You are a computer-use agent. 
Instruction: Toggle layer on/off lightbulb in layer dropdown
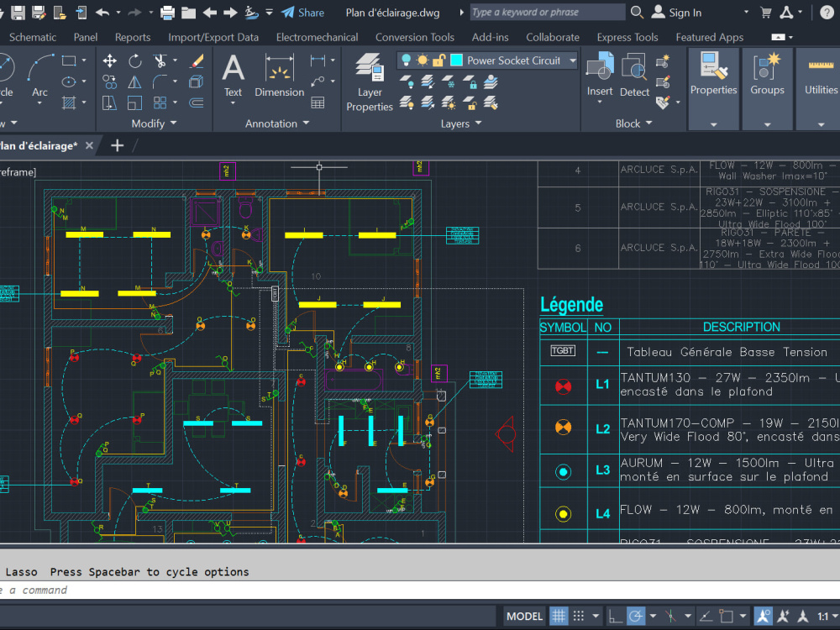click(x=406, y=60)
